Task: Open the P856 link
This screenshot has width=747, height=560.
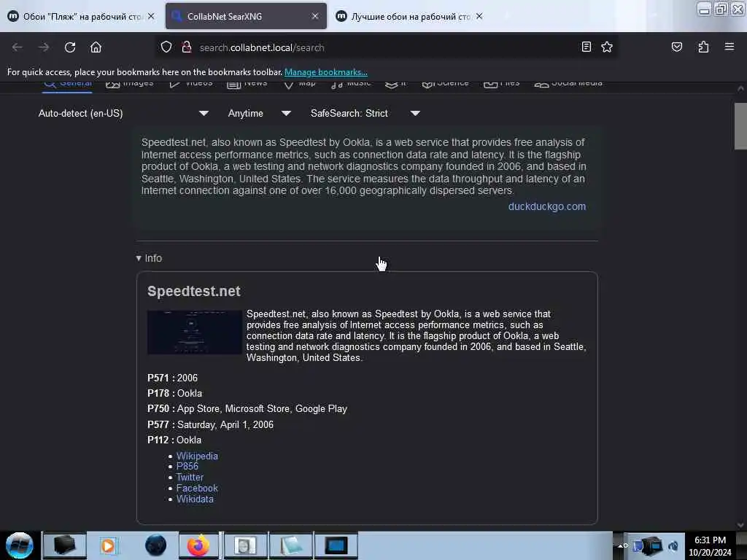Action: pyautogui.click(x=187, y=466)
